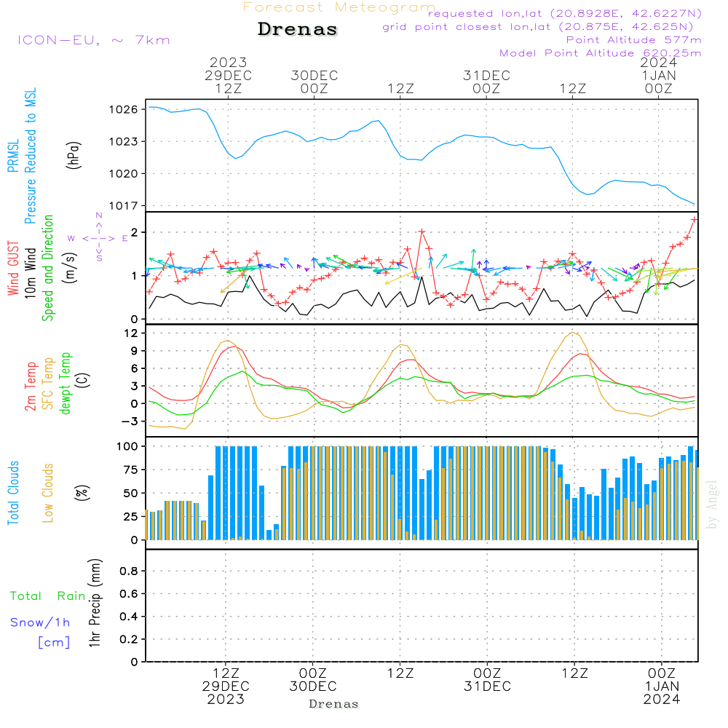728x728 pixels.
Task: Click the 0.8 precipitation tick value
Action: (129, 571)
